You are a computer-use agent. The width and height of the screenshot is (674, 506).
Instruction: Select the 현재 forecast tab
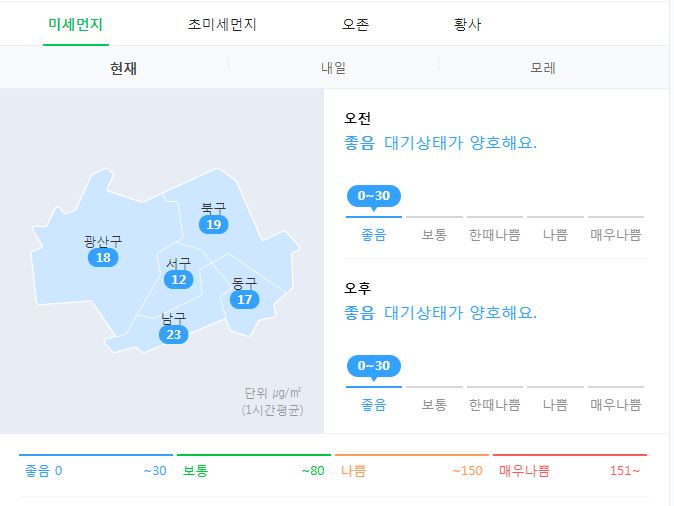click(x=123, y=68)
